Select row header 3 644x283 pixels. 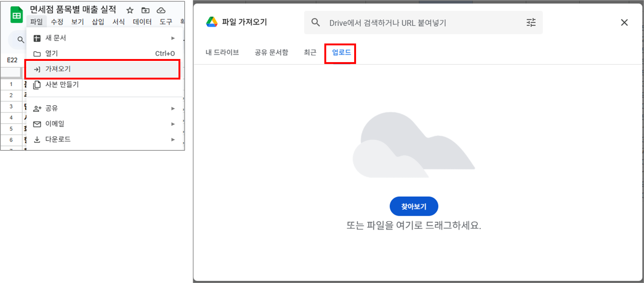click(x=11, y=107)
